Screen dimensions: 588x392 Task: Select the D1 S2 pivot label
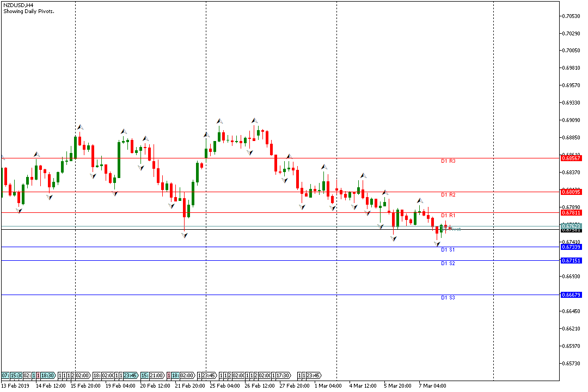[448, 264]
